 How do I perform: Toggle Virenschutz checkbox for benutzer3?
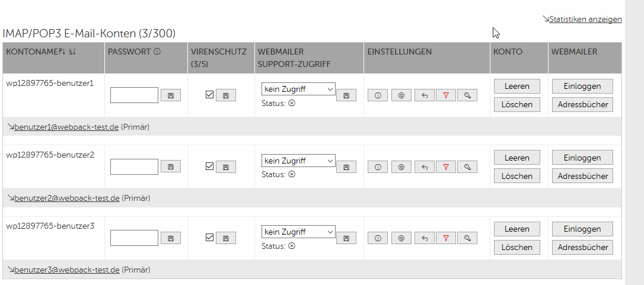tap(209, 237)
